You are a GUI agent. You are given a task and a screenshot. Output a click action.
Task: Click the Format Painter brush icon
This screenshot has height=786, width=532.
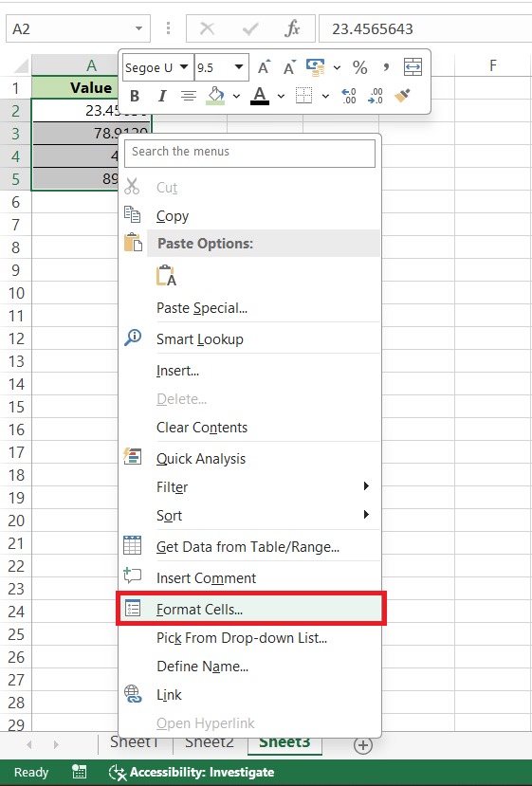tap(402, 95)
